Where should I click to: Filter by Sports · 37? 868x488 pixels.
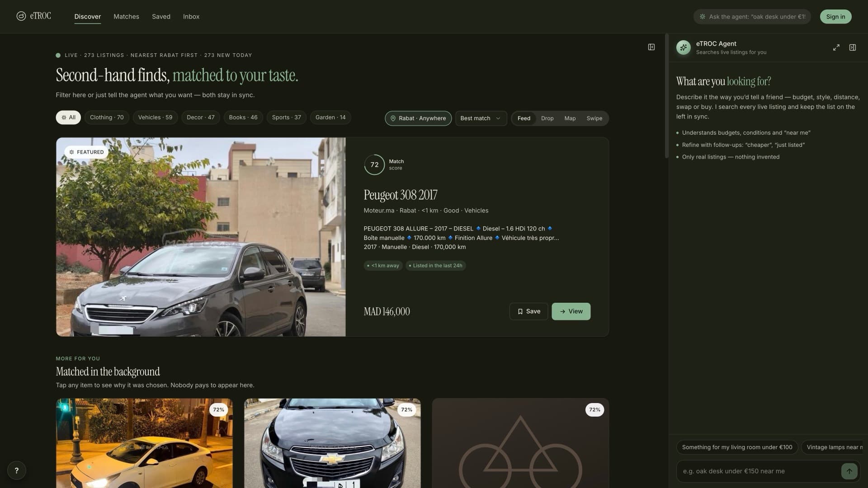coord(287,117)
